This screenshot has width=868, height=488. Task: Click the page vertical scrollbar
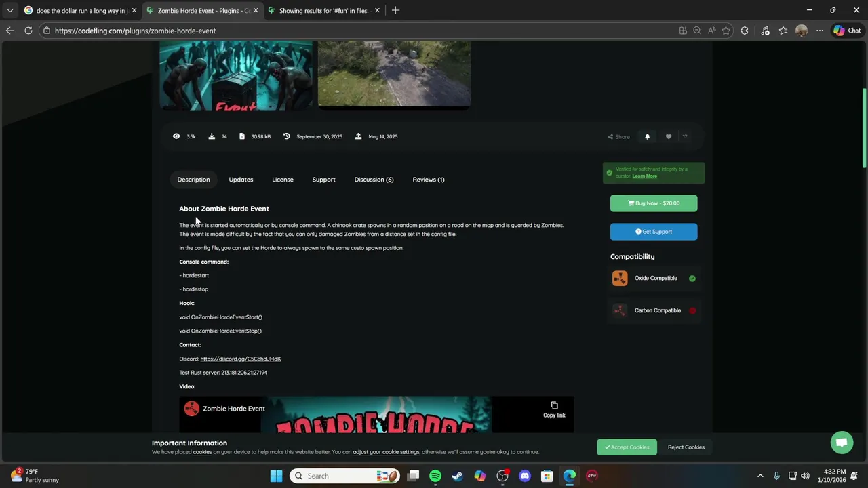click(x=864, y=129)
